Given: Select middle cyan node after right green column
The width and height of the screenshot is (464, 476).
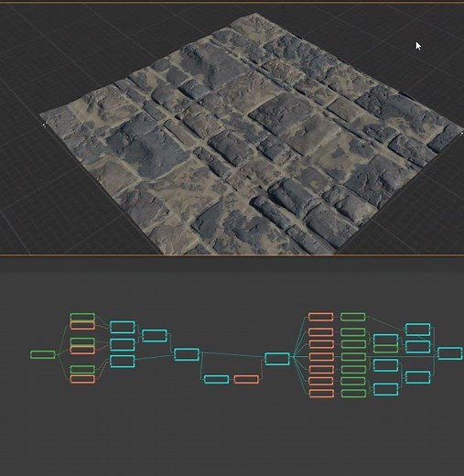Looking at the screenshot, I should 386,365.
